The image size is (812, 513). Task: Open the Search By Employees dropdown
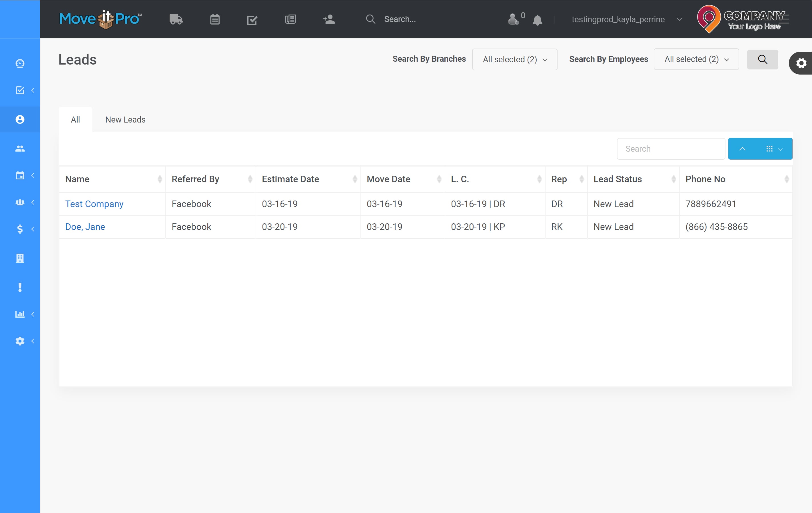[696, 59]
